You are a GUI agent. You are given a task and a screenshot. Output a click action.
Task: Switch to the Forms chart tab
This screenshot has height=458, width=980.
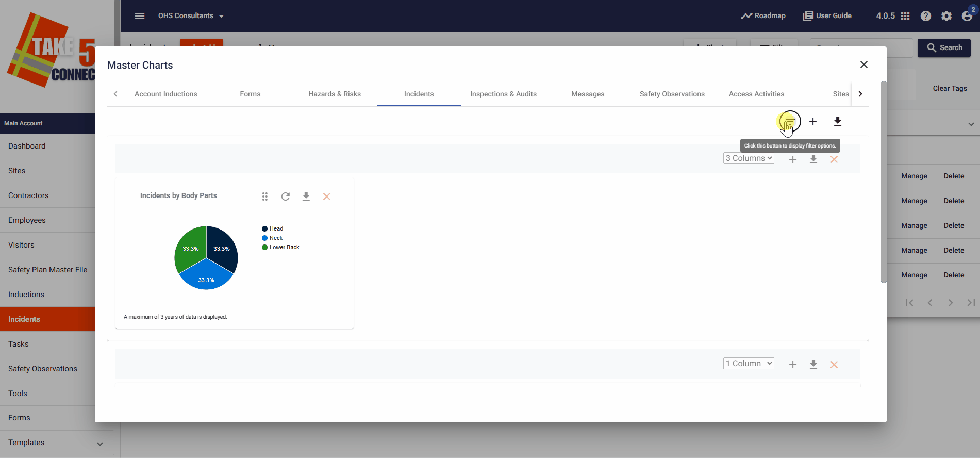pyautogui.click(x=250, y=94)
